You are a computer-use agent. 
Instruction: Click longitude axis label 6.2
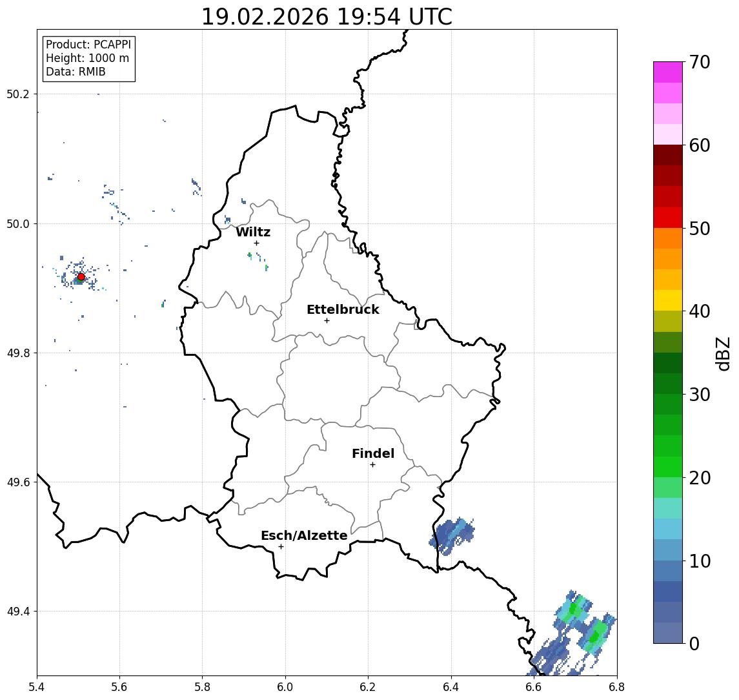368,687
